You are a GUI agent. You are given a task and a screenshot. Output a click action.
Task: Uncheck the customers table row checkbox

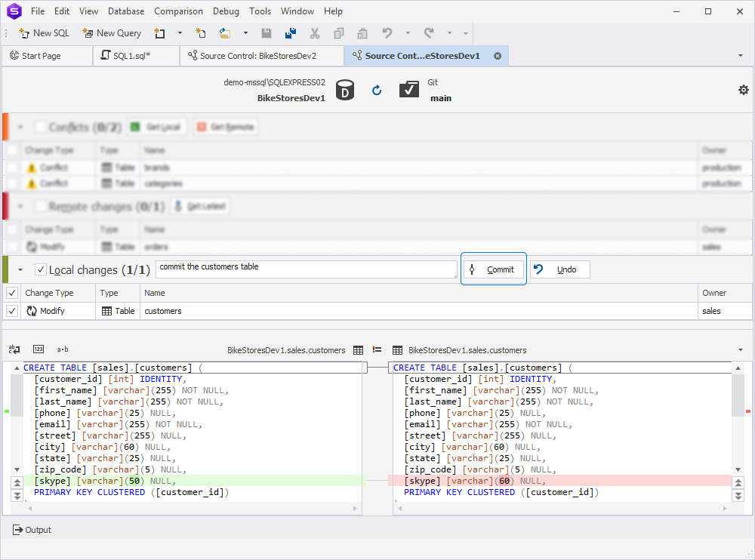(x=12, y=311)
